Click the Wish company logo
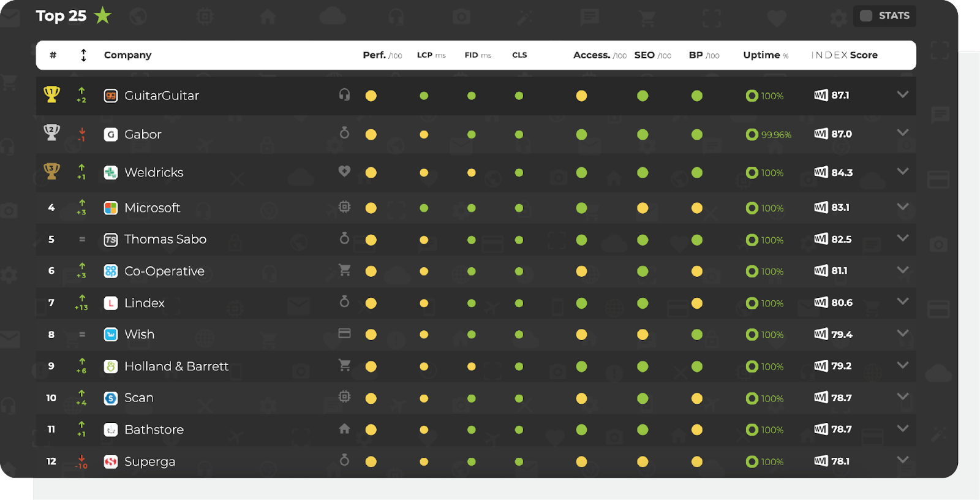The height and width of the screenshot is (500, 980). [111, 335]
